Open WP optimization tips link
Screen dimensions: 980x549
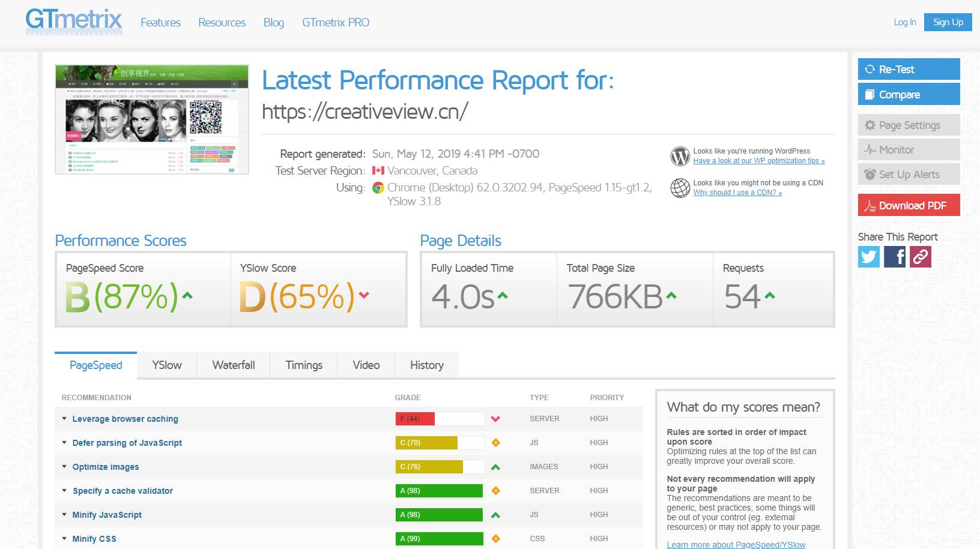click(x=759, y=161)
